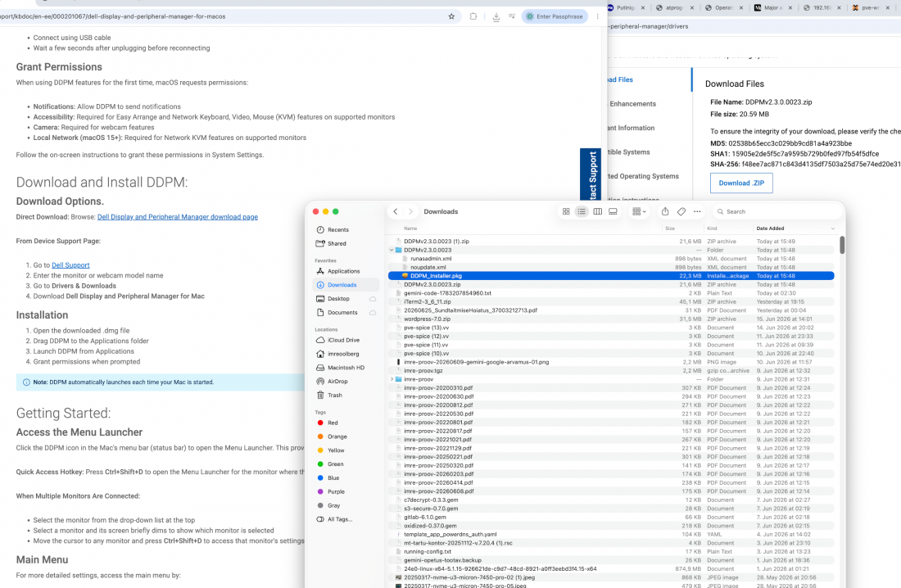Switch to atprog browser tab
Viewport: 901px width, 588px height.
(675, 7)
